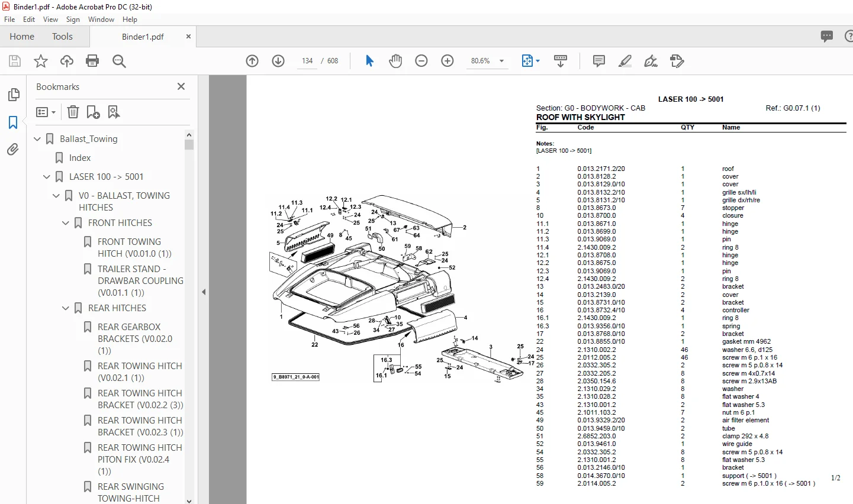Create a new bookmark icon
Screen dimensions: 853x504
(x=94, y=112)
